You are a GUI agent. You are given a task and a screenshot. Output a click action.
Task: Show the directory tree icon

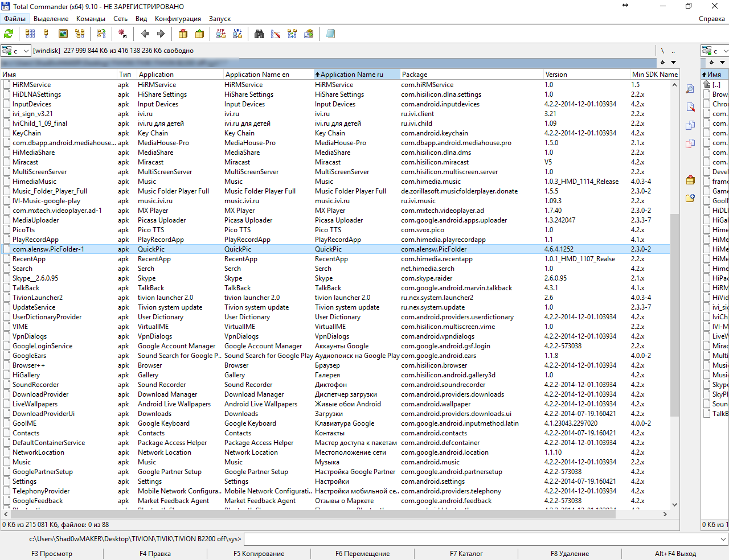[x=80, y=34]
